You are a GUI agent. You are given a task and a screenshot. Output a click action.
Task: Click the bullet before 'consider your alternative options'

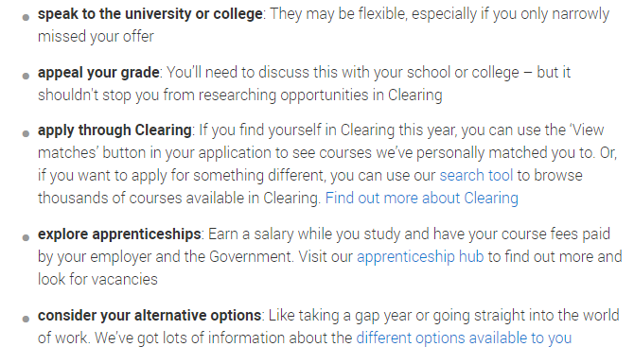click(x=26, y=319)
